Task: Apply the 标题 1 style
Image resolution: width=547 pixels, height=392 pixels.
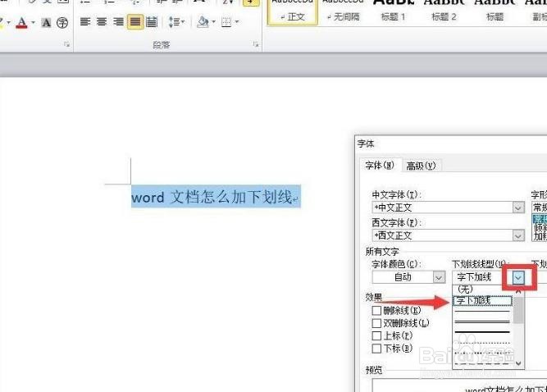Action: coord(393,12)
